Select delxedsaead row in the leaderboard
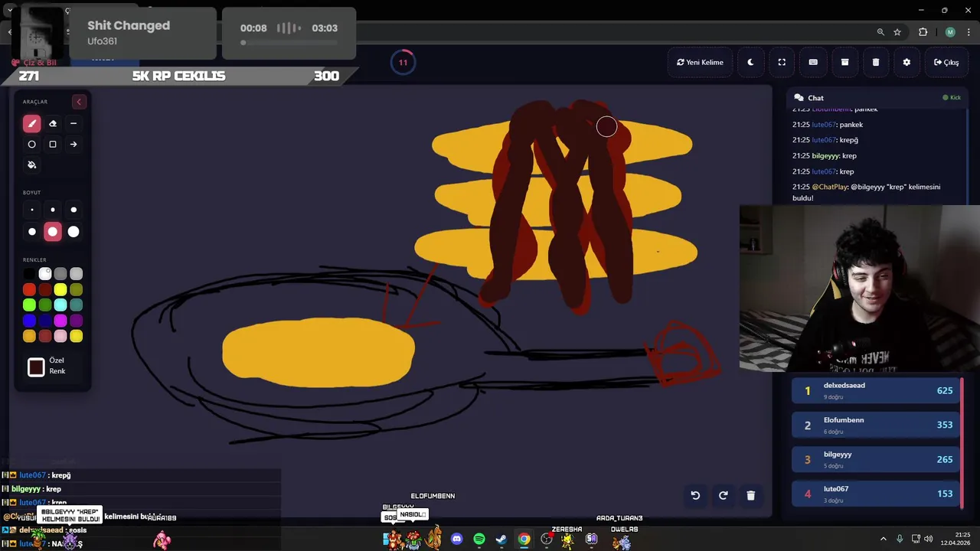The height and width of the screenshot is (551, 980). [x=876, y=390]
